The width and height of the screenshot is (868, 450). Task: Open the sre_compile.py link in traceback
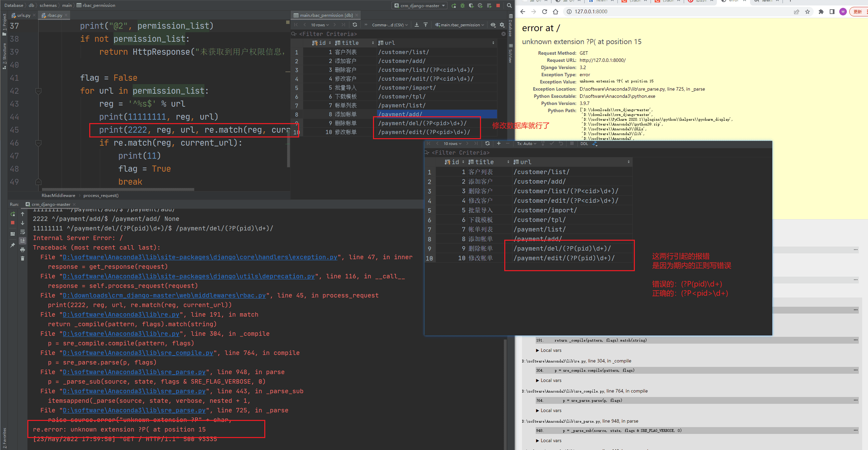(x=138, y=353)
